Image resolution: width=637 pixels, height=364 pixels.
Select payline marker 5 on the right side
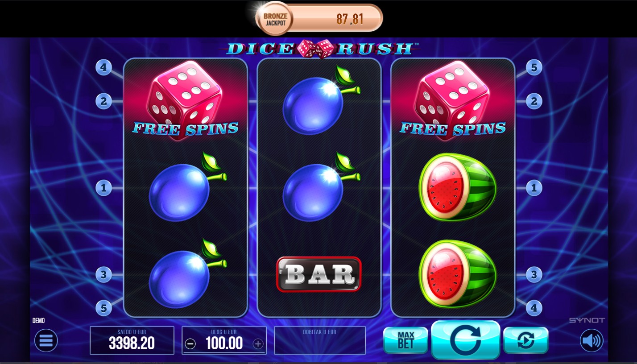534,68
